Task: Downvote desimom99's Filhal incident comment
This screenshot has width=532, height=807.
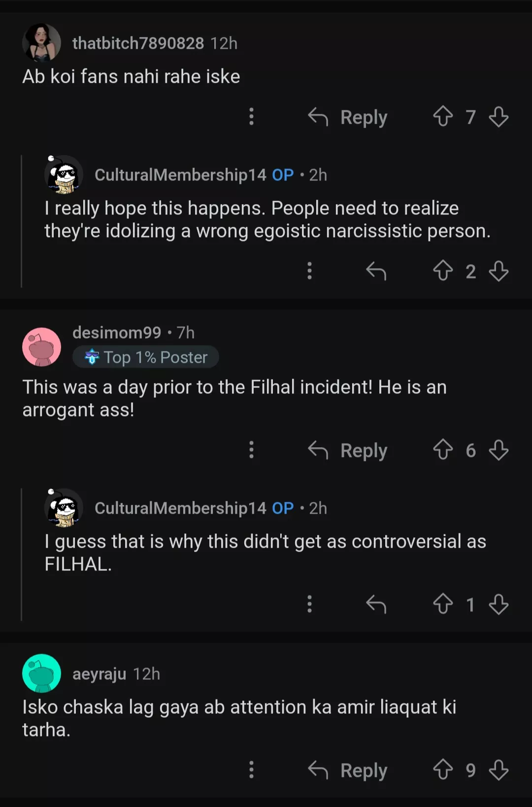Action: [499, 450]
